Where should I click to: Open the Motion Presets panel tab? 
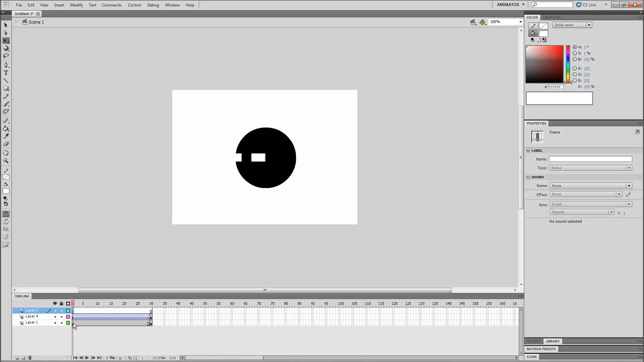point(541,349)
